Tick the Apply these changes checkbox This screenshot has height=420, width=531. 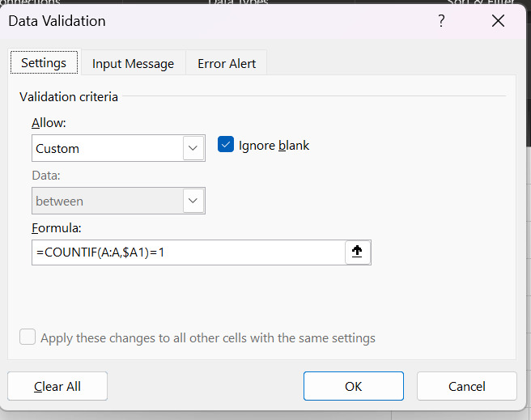pos(28,337)
